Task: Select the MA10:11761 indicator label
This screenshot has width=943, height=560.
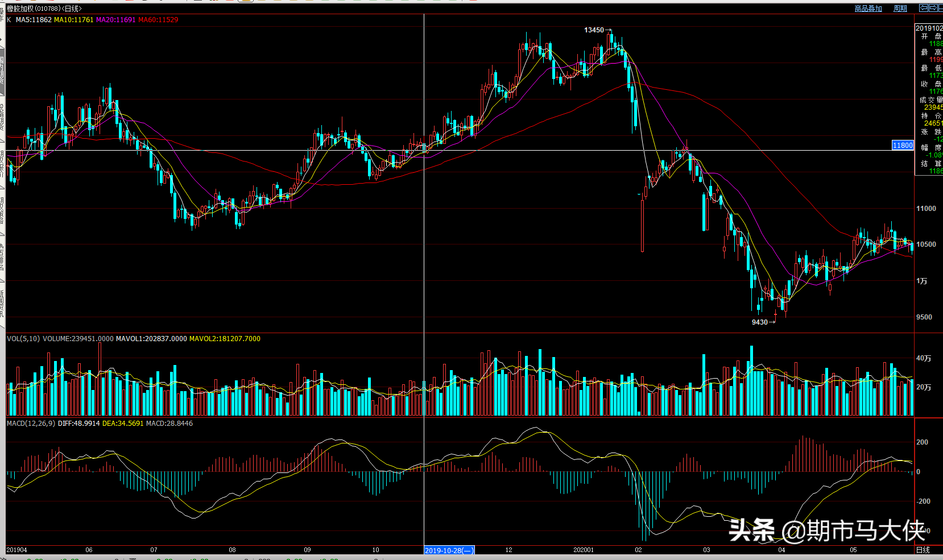Action: [73, 19]
